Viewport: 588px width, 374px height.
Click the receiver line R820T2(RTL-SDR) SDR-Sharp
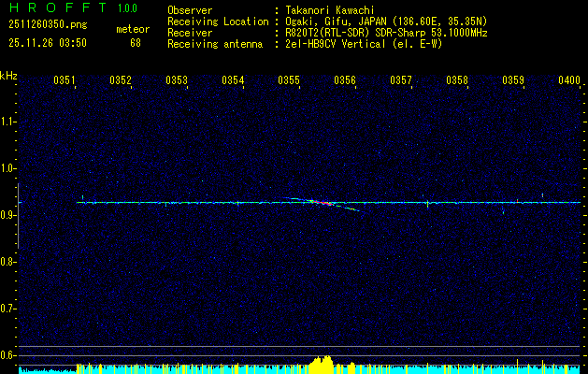pos(355,33)
